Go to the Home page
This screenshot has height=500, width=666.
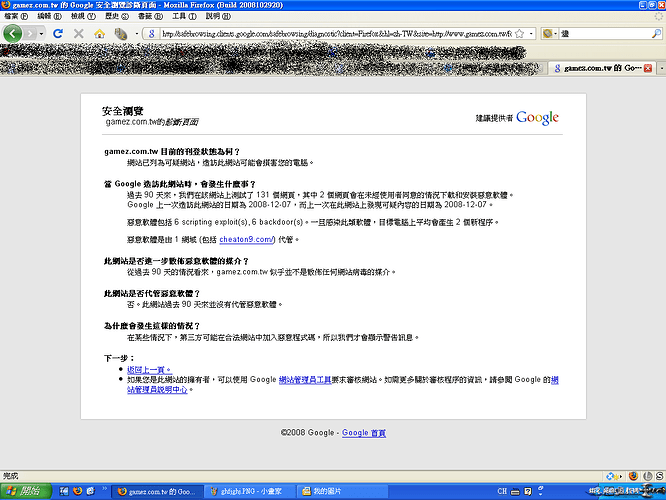pos(99,34)
